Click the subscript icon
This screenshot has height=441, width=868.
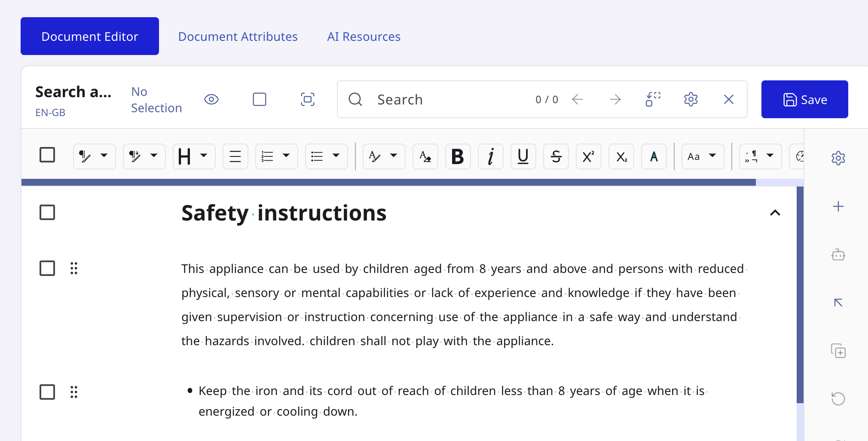pyautogui.click(x=621, y=156)
